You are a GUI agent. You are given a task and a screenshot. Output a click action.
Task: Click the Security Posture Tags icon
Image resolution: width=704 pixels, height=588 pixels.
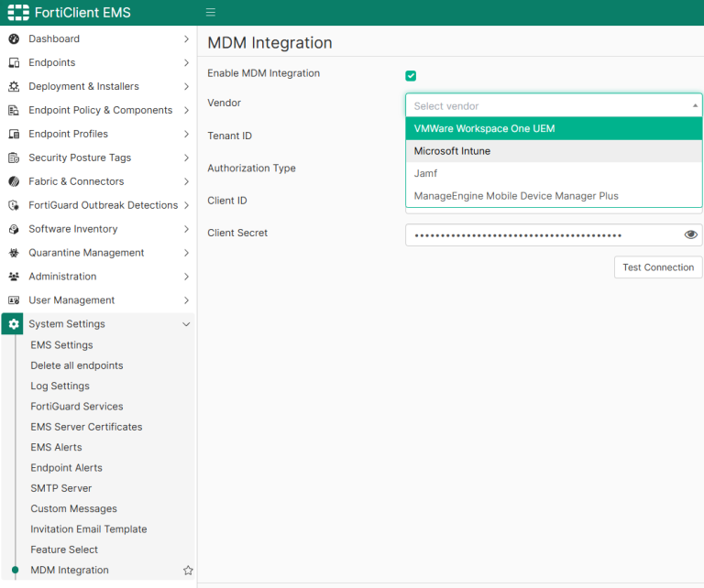(x=14, y=158)
